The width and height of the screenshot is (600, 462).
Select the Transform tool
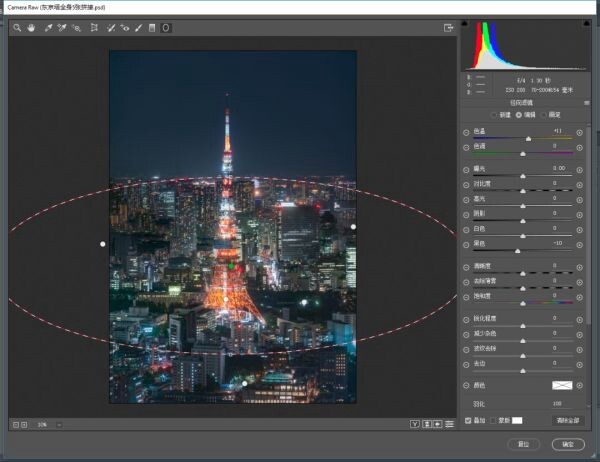[94, 28]
